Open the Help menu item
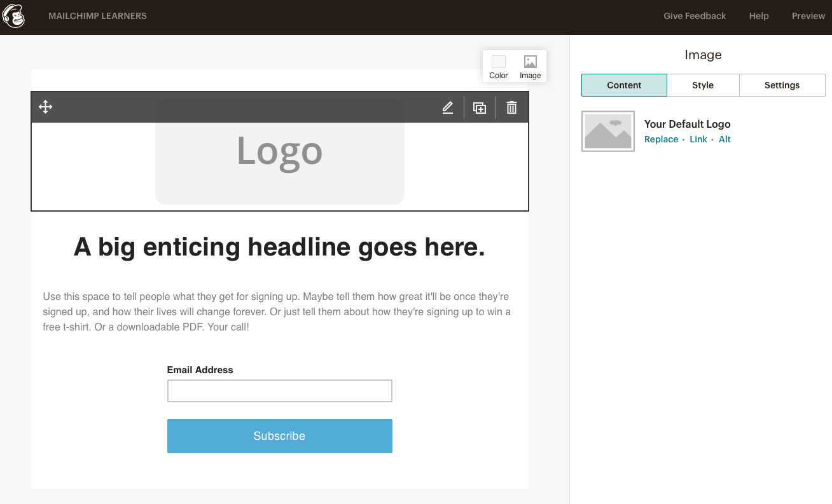 click(x=759, y=16)
